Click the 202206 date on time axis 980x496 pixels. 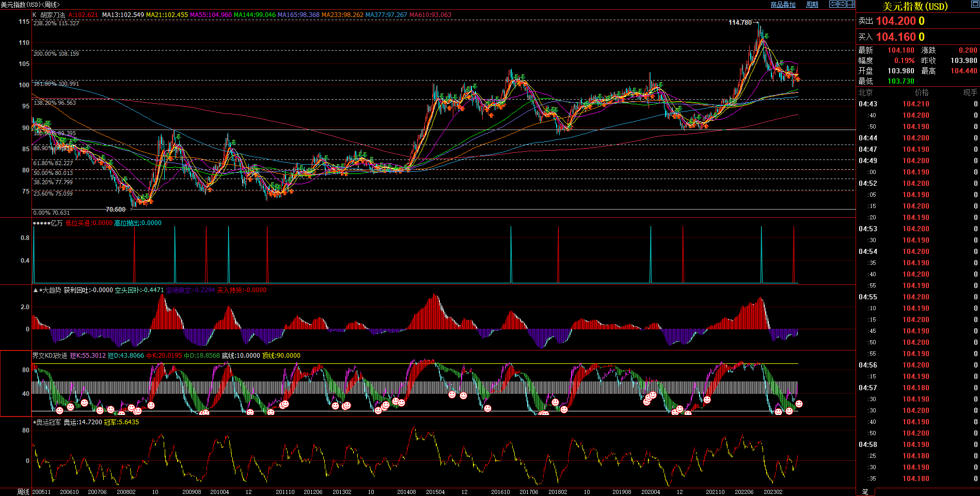coord(744,492)
